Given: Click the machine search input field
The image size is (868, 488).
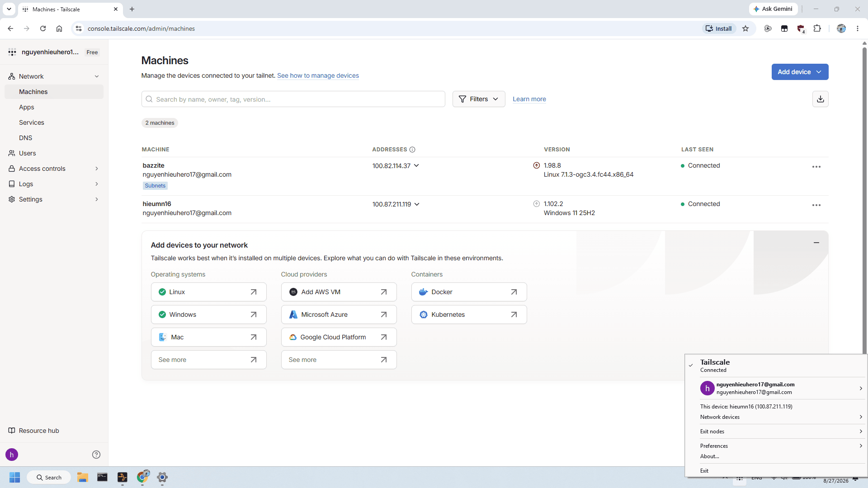Looking at the screenshot, I should click(x=293, y=99).
